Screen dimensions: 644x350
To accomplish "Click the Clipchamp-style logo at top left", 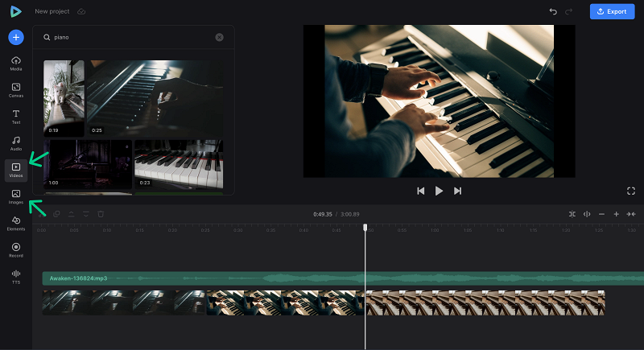I will pos(15,11).
